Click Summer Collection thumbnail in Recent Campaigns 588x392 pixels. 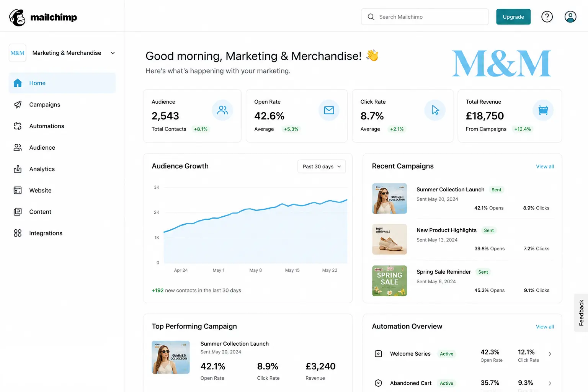(389, 198)
